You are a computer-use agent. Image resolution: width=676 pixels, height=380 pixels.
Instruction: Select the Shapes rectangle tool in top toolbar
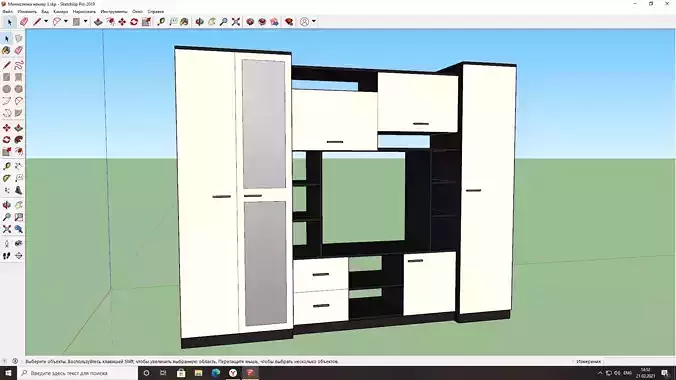click(76, 22)
